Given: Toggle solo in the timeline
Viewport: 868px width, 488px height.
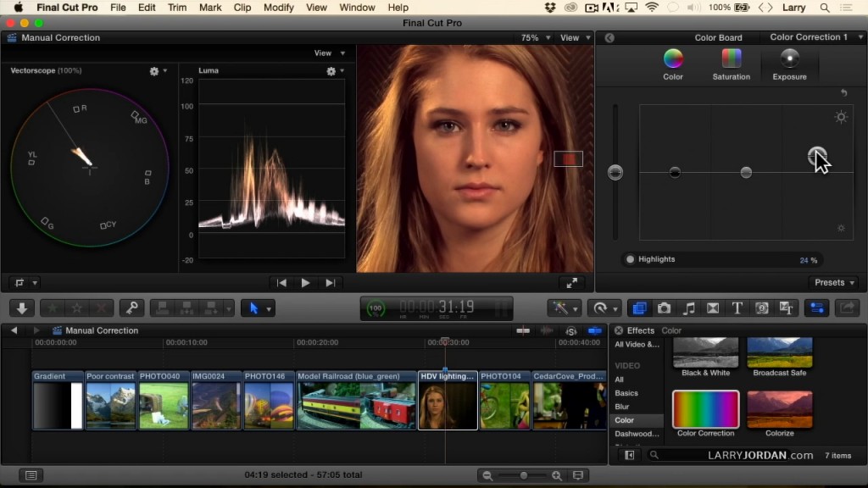Looking at the screenshot, I should pos(571,331).
